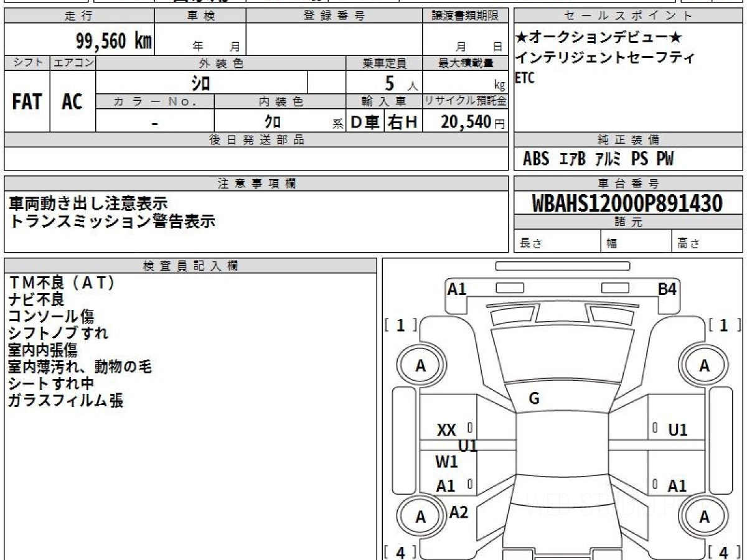Select the 室内薄汚れ、動物の毛 inspector note

pyautogui.click(x=80, y=366)
